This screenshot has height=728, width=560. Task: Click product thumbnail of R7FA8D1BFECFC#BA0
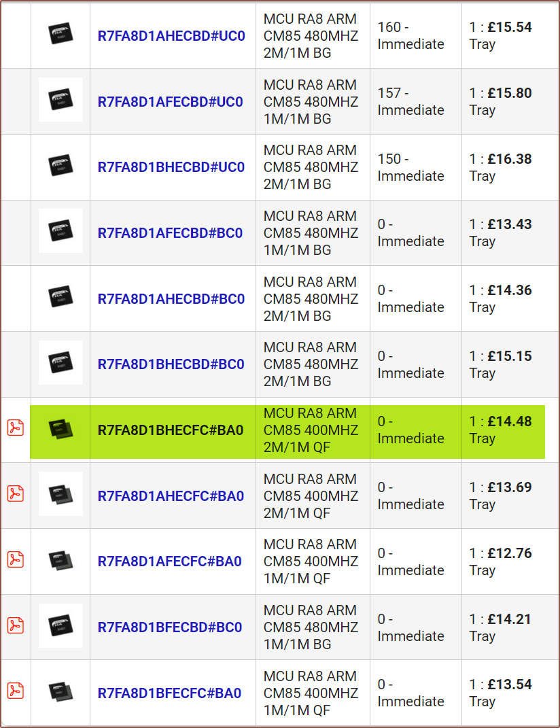point(60,691)
